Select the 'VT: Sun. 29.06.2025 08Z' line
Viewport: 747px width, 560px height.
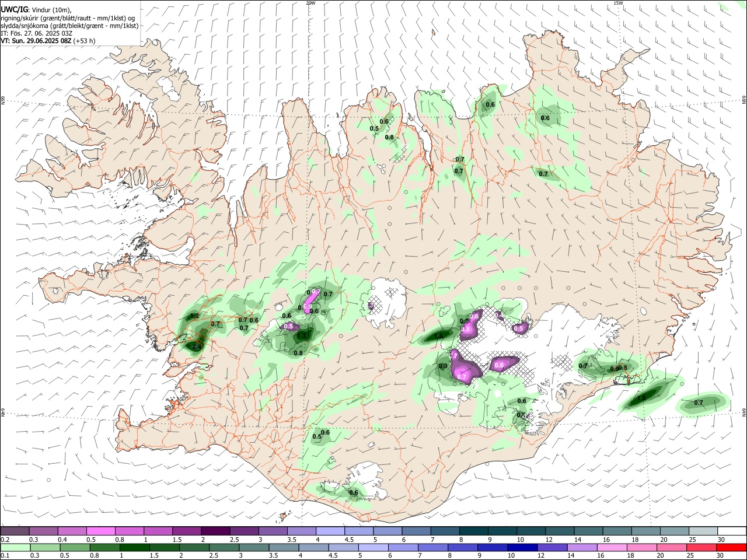tap(36, 41)
